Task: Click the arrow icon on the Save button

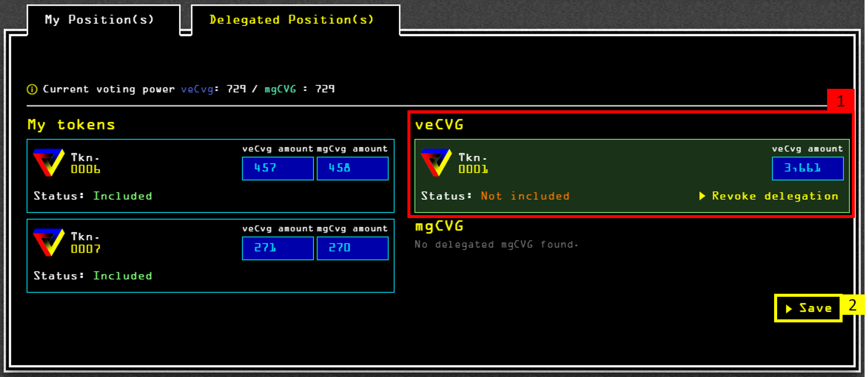Action: click(789, 309)
